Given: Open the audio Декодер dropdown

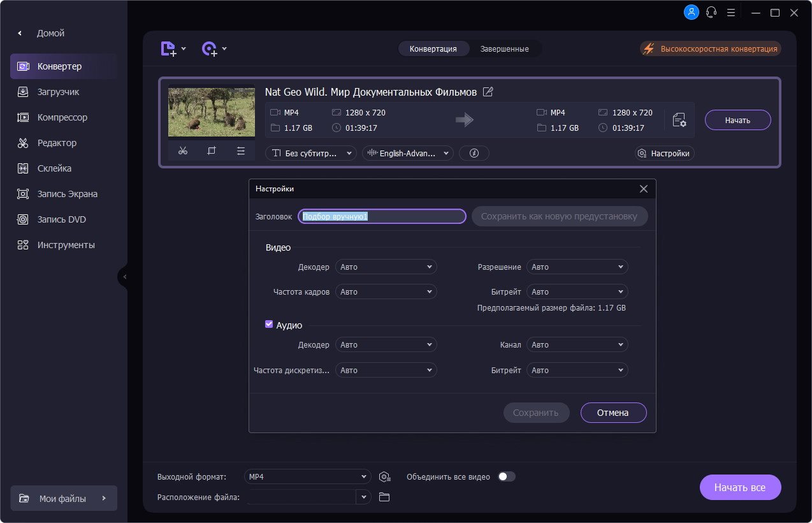Looking at the screenshot, I should coord(386,344).
